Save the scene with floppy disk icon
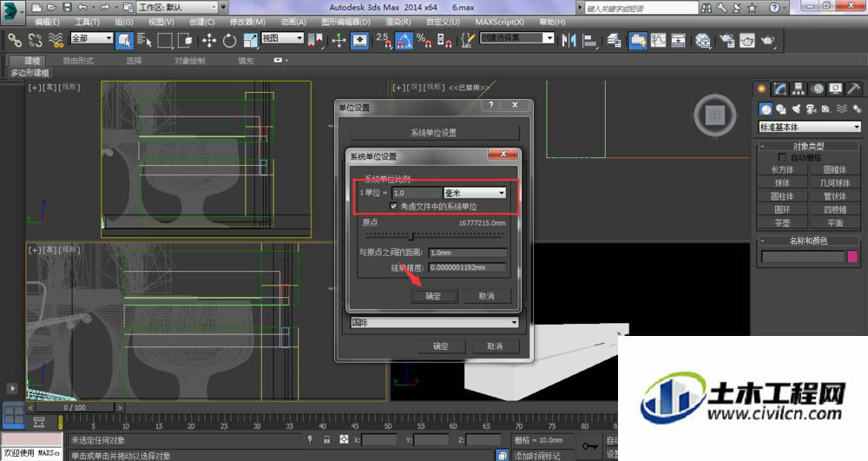Image resolution: width=868 pixels, height=461 pixels. point(67,7)
